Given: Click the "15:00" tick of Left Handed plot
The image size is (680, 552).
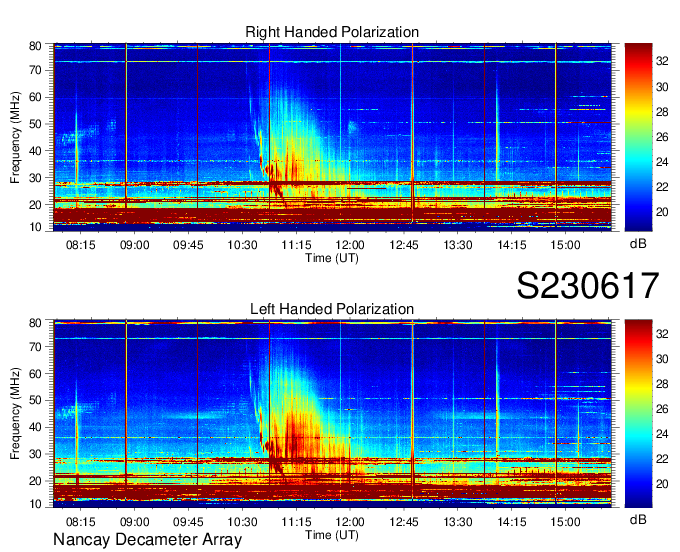Looking at the screenshot, I should coord(566,522).
